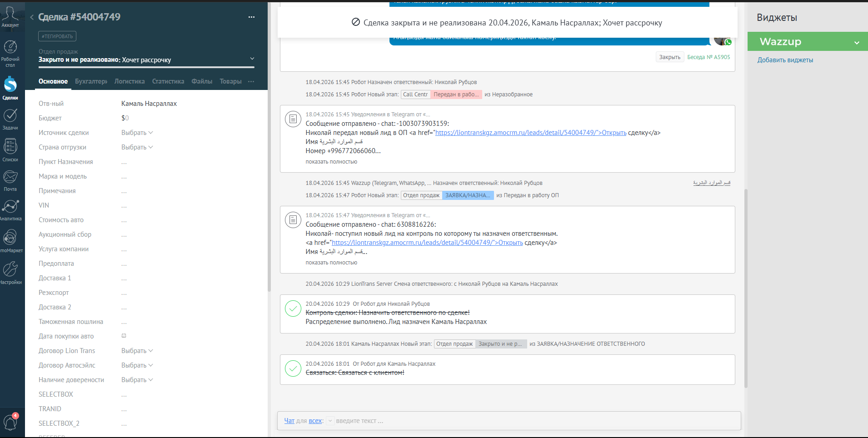This screenshot has width=868, height=438.
Task: Edit the Бюджет value field
Action: click(x=125, y=118)
